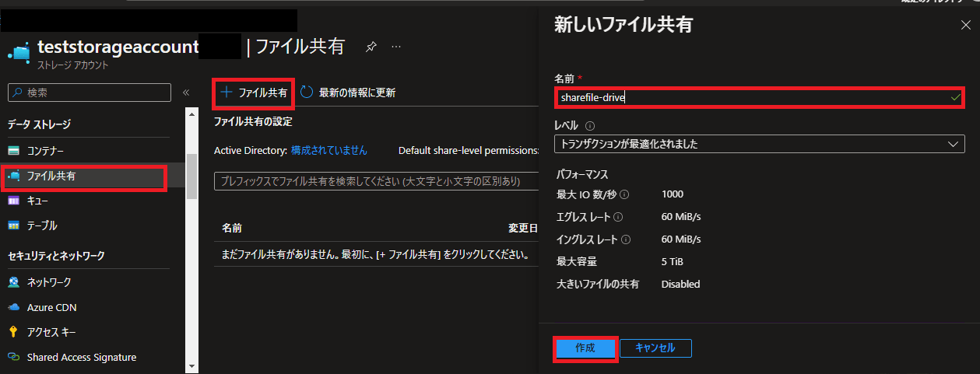Click the まだファイル共有がありません message

pyautogui.click(x=376, y=255)
